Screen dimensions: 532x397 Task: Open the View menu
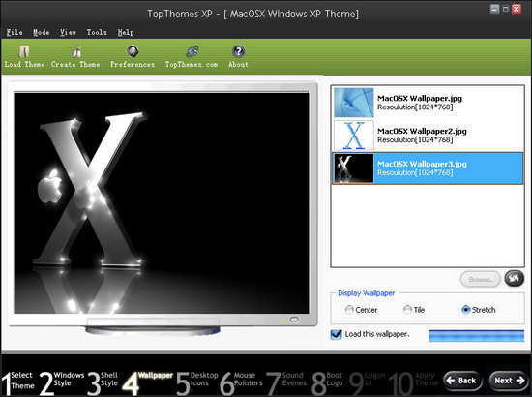point(69,32)
